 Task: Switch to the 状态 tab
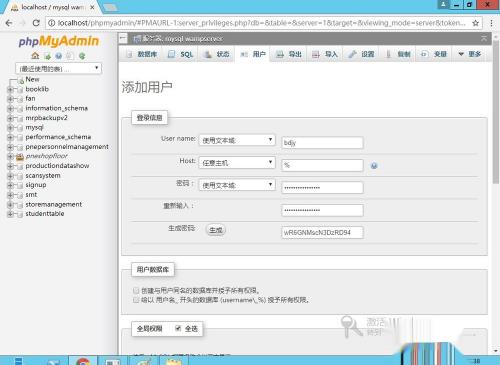pyautogui.click(x=217, y=54)
